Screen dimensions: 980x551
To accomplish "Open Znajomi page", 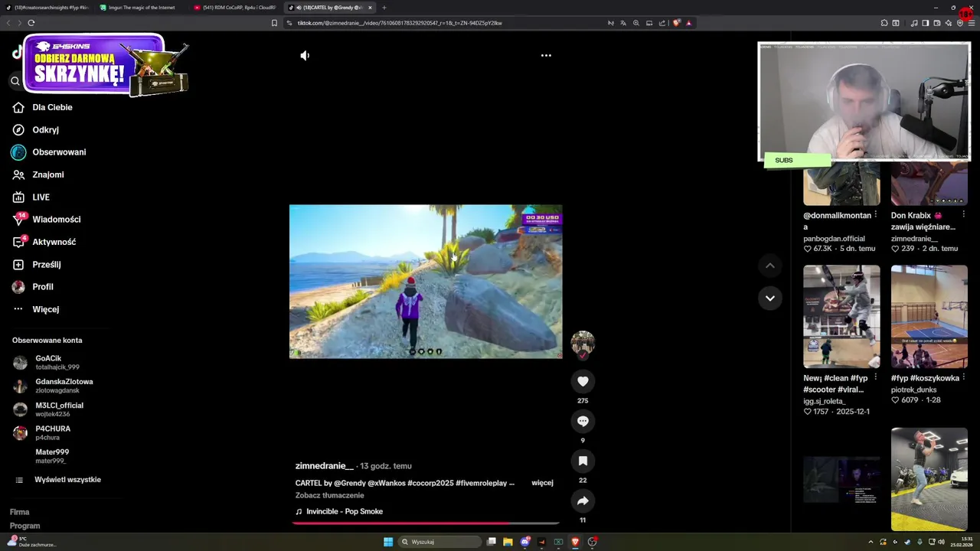I will point(47,174).
